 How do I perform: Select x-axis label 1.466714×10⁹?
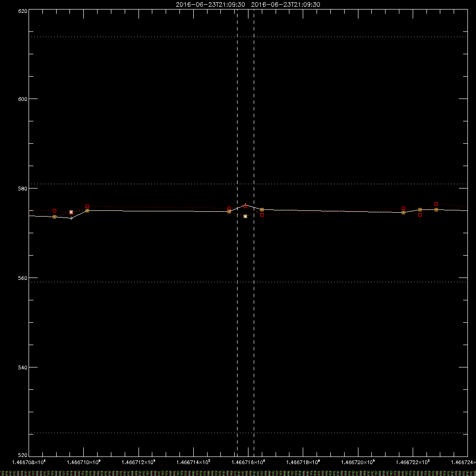[193, 462]
